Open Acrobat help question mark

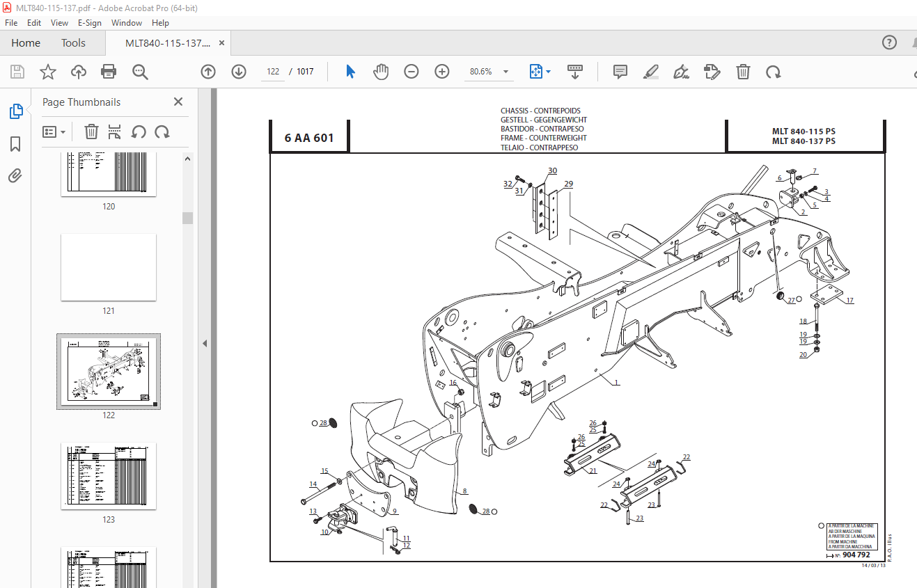click(890, 42)
